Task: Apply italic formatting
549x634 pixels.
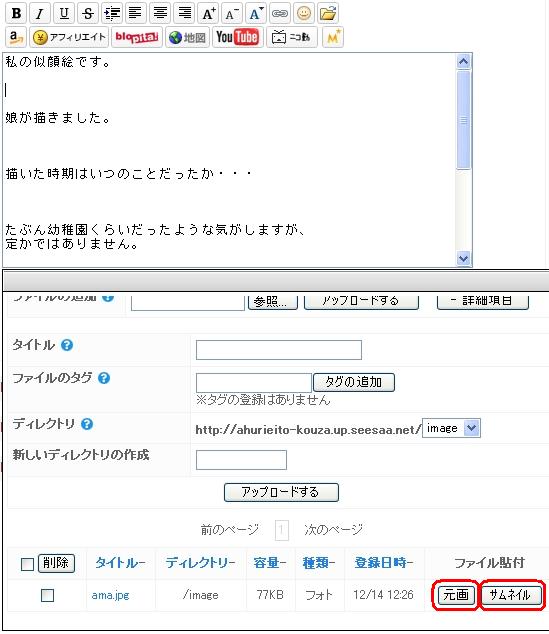Action: (39, 13)
